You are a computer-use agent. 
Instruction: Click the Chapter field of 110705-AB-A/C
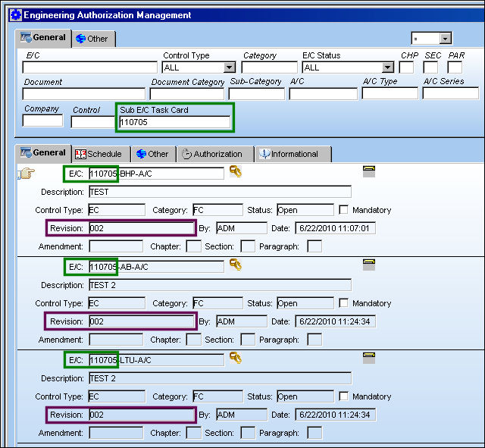point(194,340)
